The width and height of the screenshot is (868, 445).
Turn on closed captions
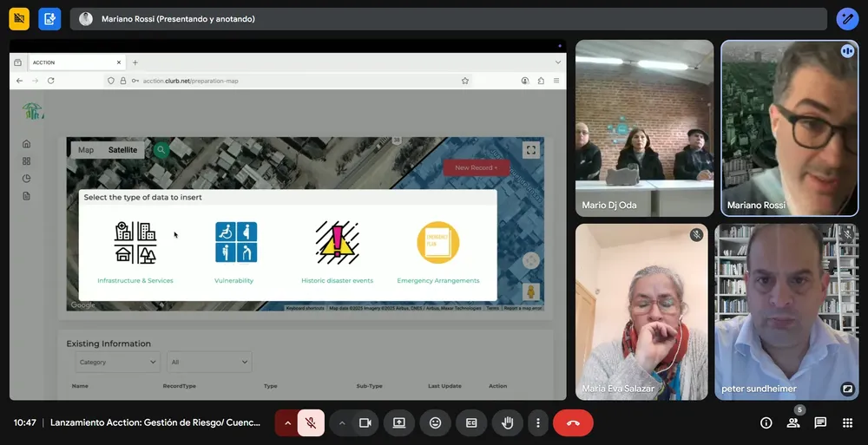pos(471,423)
